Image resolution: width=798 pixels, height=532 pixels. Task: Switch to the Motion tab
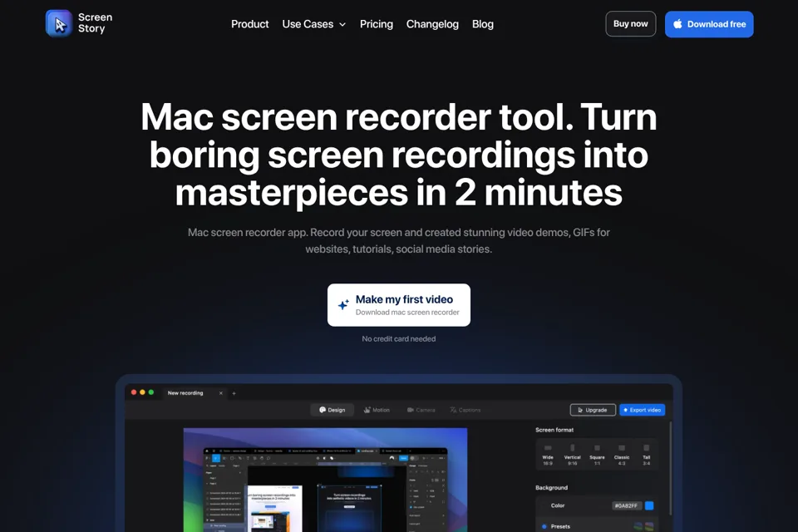tap(377, 410)
